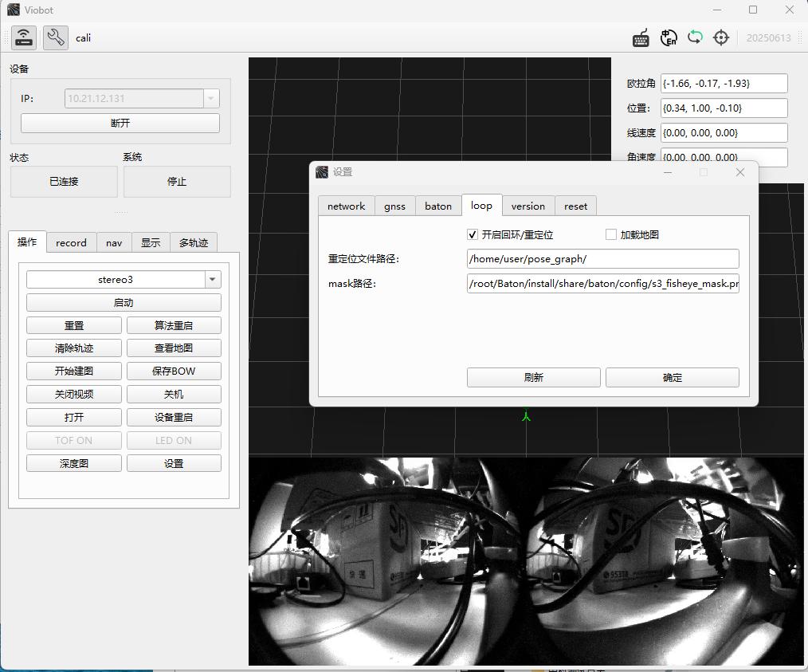Click the 设备重启 button

click(x=174, y=418)
